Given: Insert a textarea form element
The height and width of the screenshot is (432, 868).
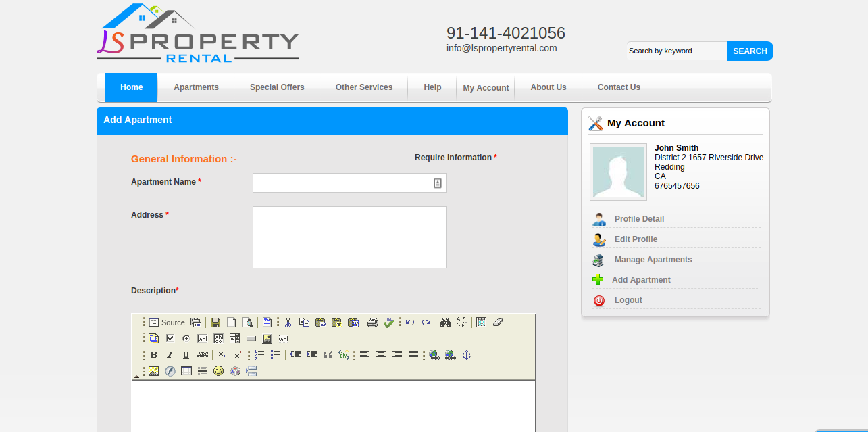Looking at the screenshot, I should (x=219, y=339).
